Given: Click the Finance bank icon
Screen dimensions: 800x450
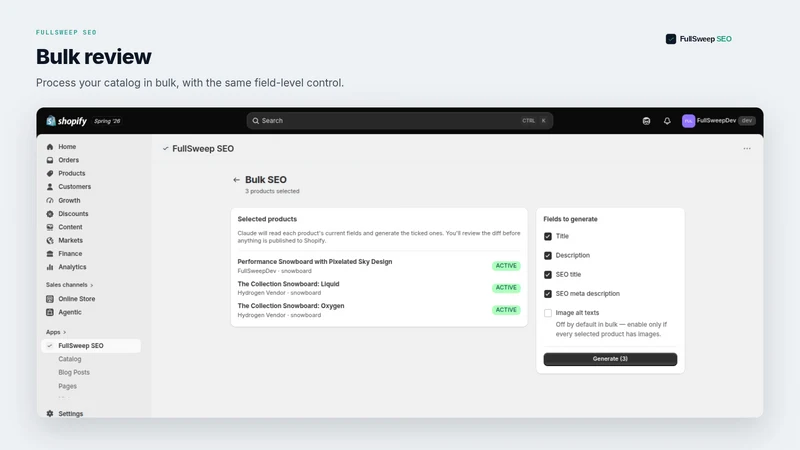Looking at the screenshot, I should (x=50, y=254).
